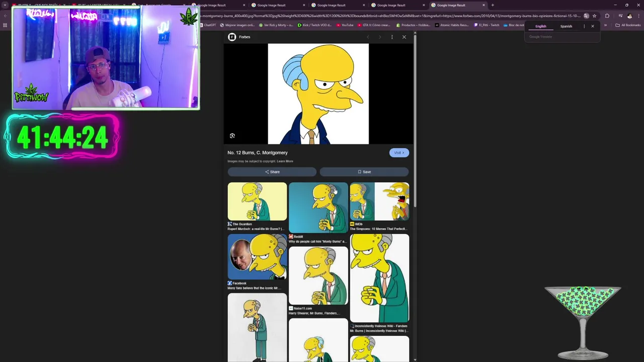Open the Atomic Habits bookmark
Image resolution: width=644 pixels, height=362 pixels.
(451, 25)
